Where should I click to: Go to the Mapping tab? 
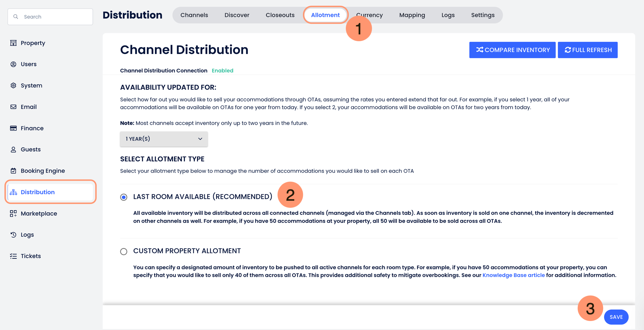click(x=412, y=15)
